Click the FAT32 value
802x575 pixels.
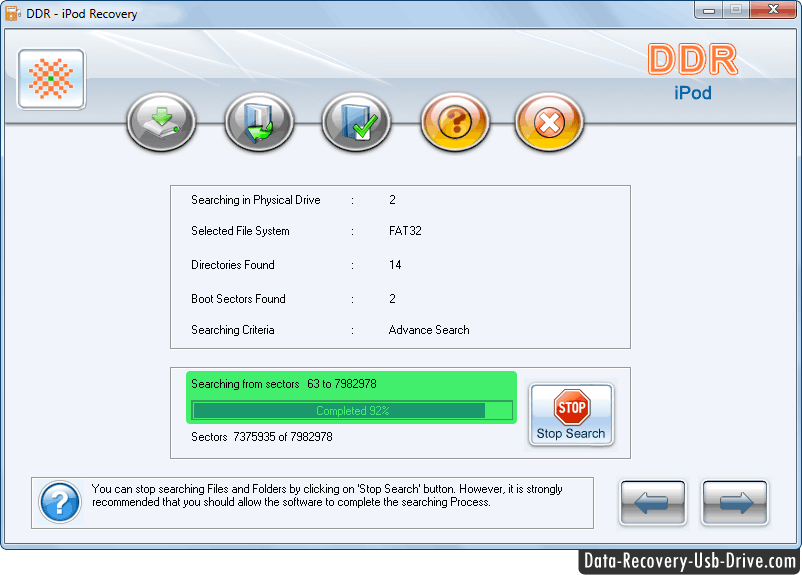(x=405, y=231)
